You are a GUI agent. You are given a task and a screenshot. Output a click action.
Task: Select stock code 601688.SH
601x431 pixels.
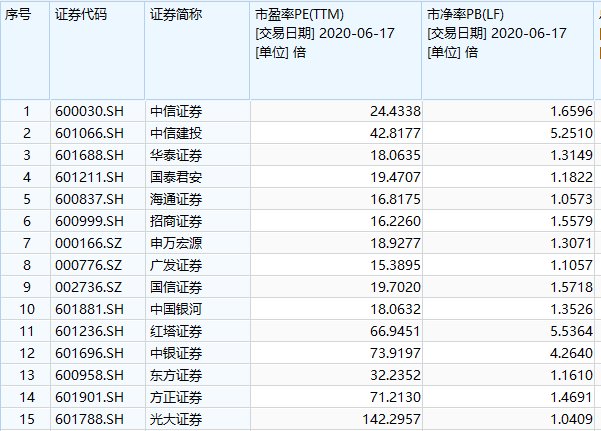pos(89,155)
